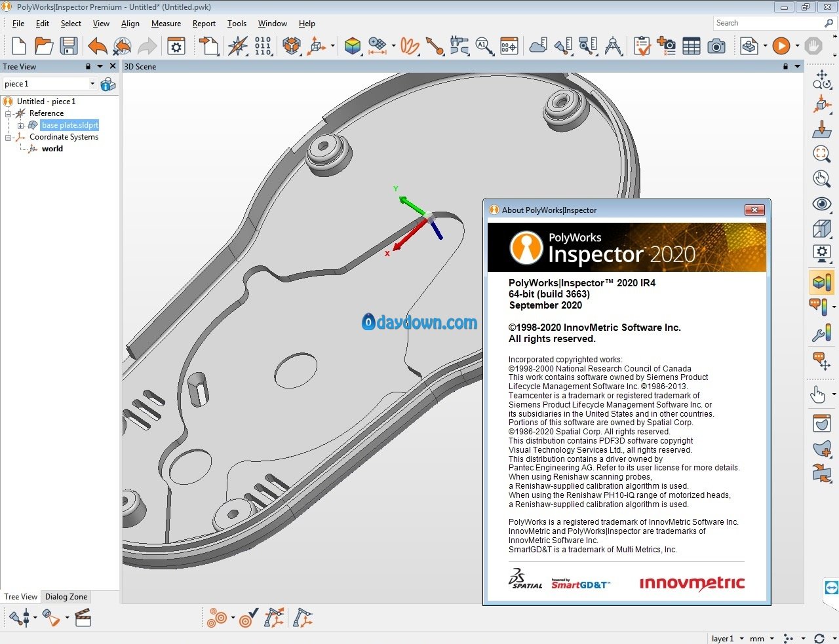Screen dimensions: 839x644
Task: Click the robot arm axes icon at far right of bottom toolbar
Action: (x=303, y=618)
